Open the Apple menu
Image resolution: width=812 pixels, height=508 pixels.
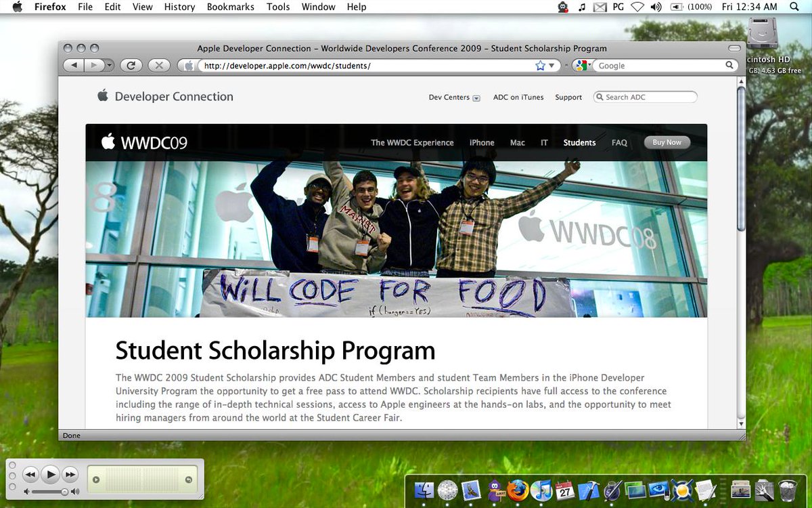18,7
